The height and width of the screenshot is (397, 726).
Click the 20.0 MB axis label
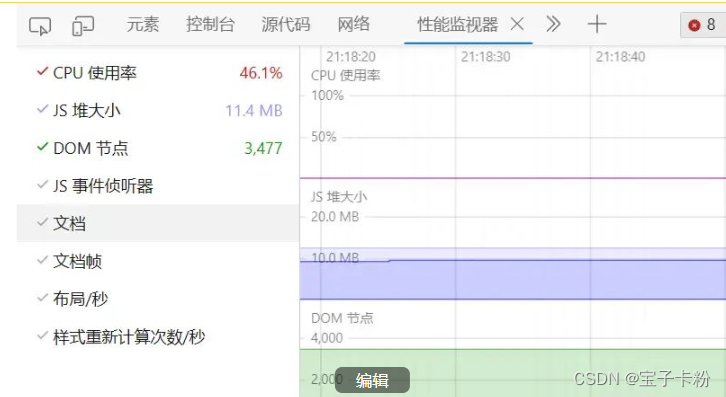click(335, 216)
